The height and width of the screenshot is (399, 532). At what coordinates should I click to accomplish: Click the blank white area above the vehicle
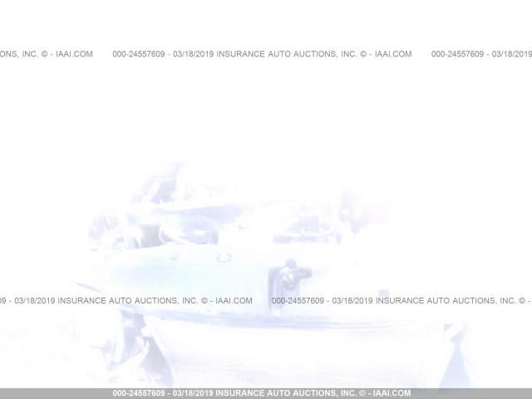pyautogui.click(x=266, y=116)
